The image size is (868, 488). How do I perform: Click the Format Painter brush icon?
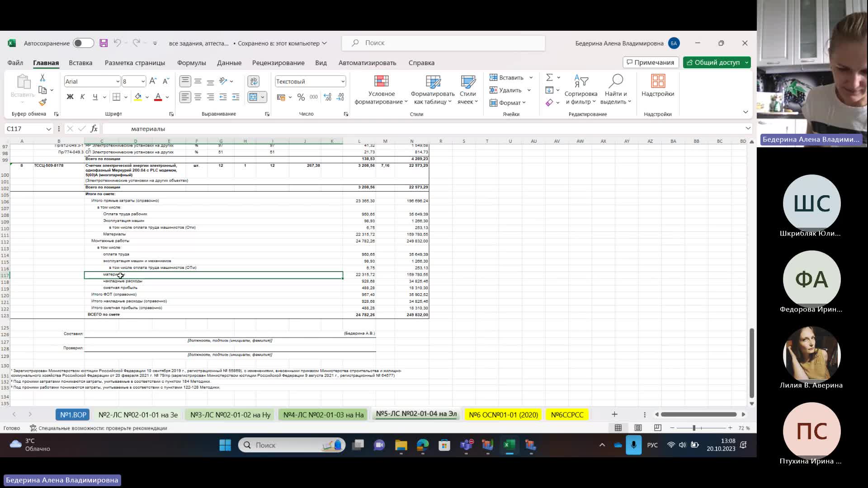coord(43,103)
